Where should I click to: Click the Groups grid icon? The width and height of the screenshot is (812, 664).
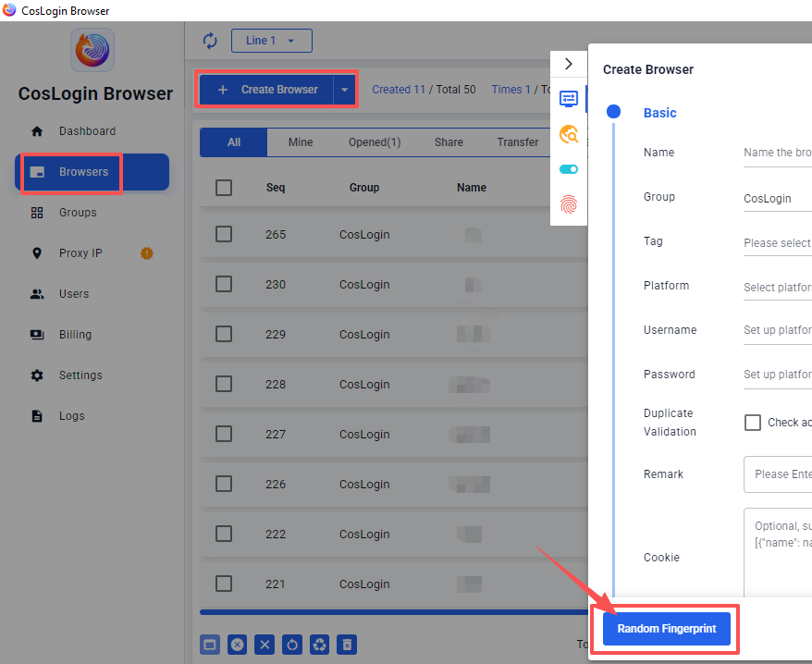pos(37,213)
